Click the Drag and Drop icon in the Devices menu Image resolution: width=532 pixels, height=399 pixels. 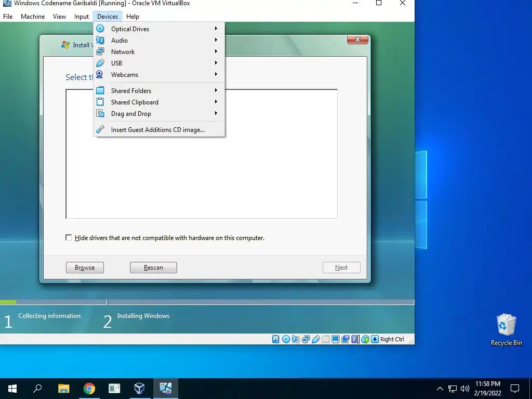click(100, 113)
